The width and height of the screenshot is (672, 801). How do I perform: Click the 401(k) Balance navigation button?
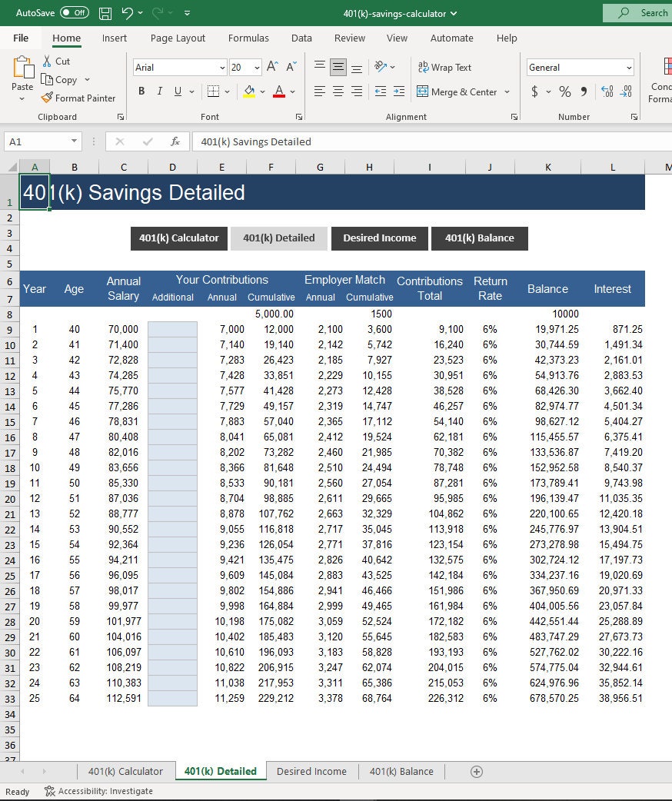tap(480, 238)
